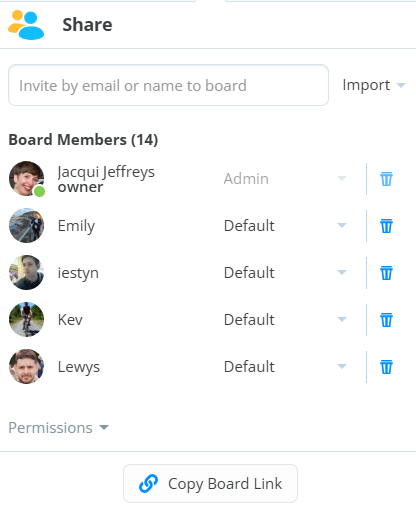Click the Share people icon
416x517 pixels.
26,25
